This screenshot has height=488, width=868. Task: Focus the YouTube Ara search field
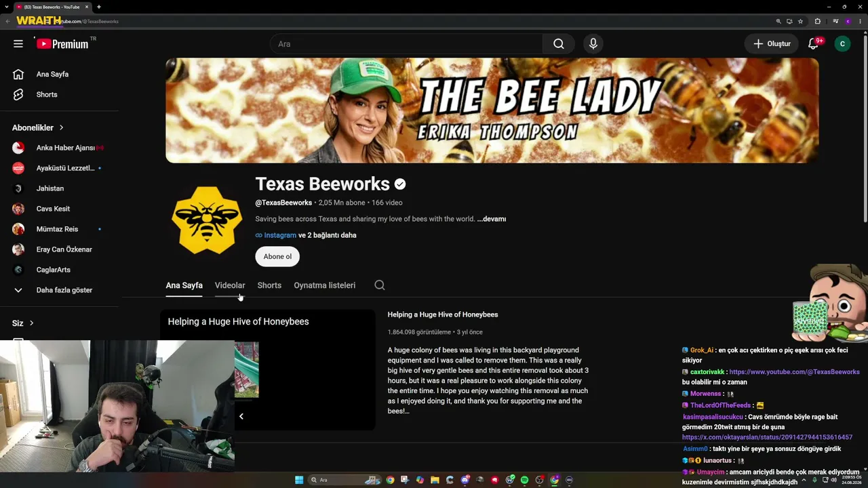[407, 44]
